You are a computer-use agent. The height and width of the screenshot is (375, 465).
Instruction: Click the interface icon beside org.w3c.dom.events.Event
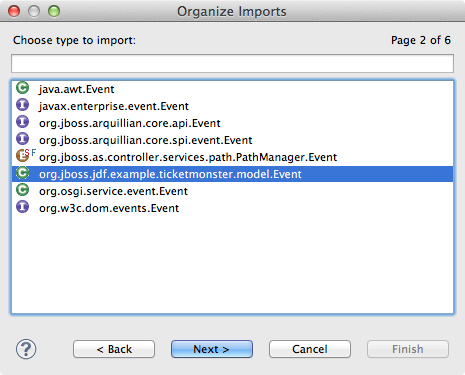pos(23,207)
